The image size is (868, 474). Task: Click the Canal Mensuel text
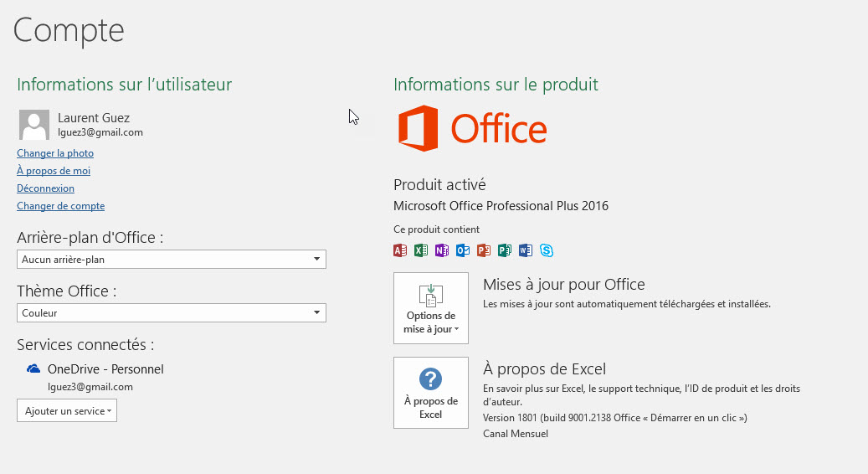click(x=516, y=434)
